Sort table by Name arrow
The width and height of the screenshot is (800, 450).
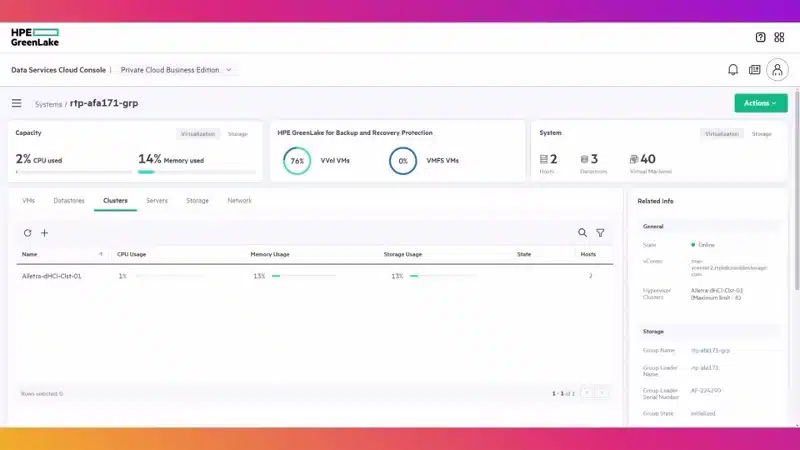[x=101, y=254]
